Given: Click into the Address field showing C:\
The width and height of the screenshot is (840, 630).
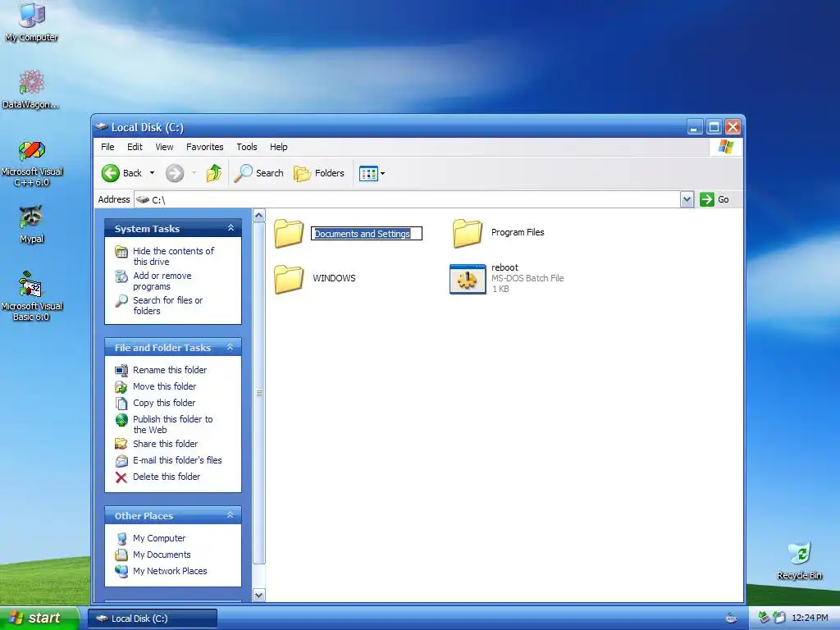Looking at the screenshot, I should click(407, 199).
